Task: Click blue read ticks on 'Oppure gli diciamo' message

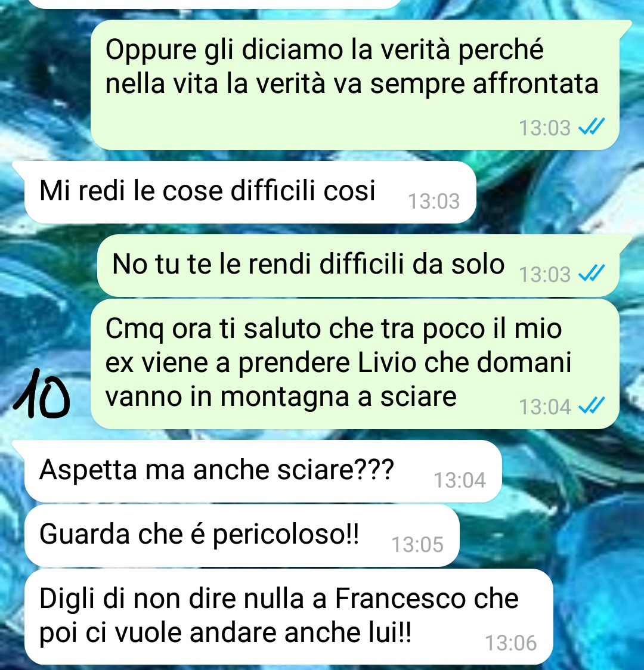Action: pos(592,127)
